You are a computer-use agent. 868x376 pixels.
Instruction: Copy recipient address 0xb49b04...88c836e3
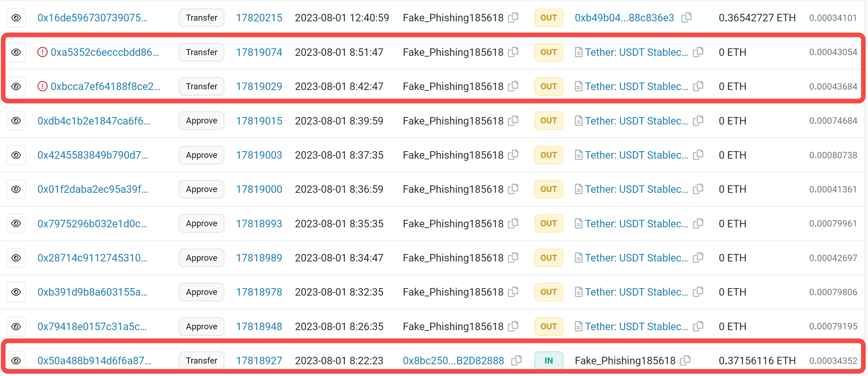(x=686, y=17)
